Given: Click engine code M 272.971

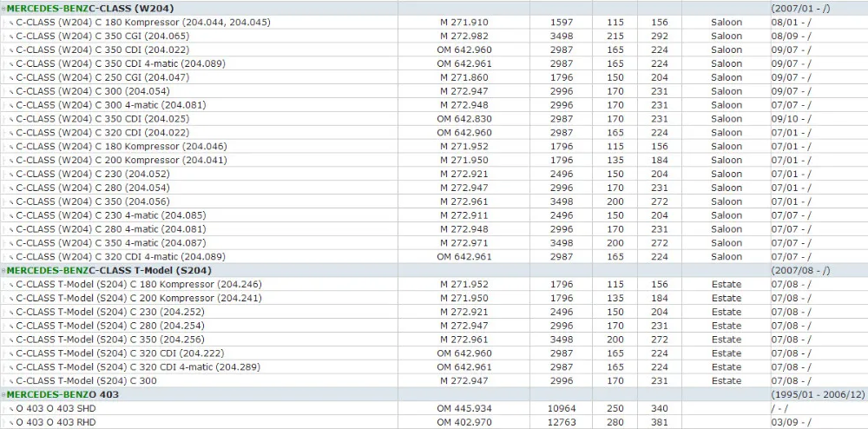Looking at the screenshot, I should 464,243.
